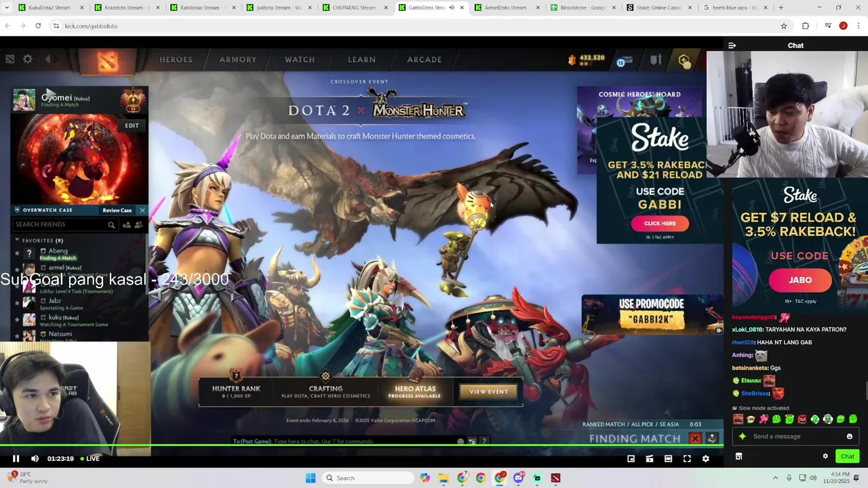Screen dimensions: 868x488
Task: Open CRAFTING section of event
Action: [325, 392]
